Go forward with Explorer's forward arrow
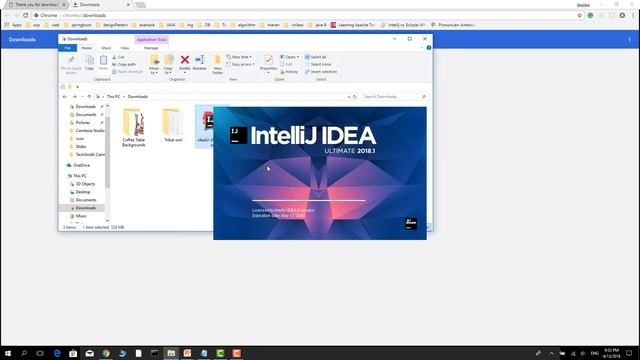640x360 pixels. click(x=74, y=97)
